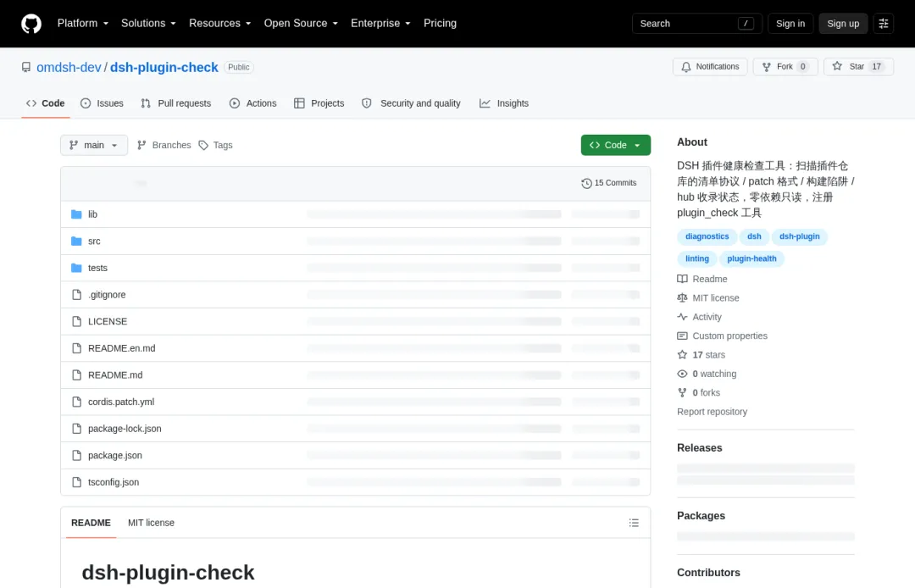Open the README.md file

(x=115, y=375)
